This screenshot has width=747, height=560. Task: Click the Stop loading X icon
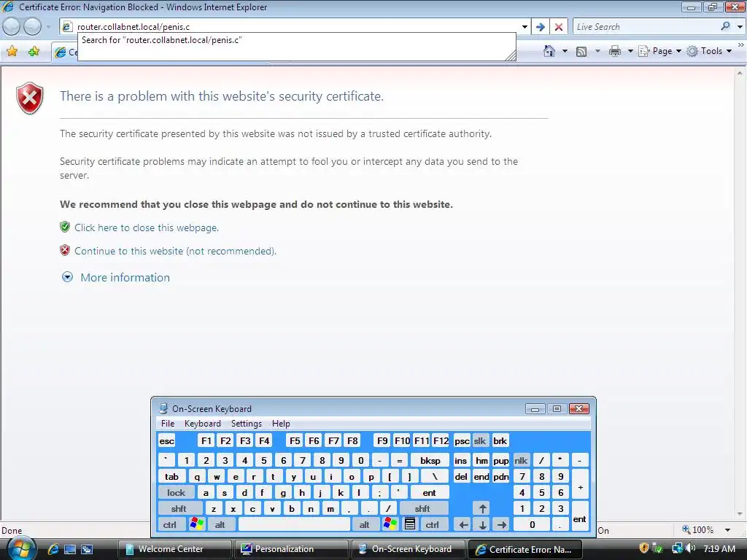(559, 27)
